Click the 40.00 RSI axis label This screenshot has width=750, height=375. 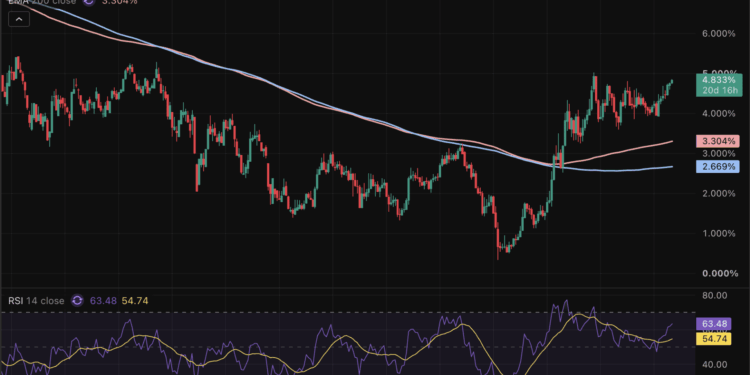[715, 364]
